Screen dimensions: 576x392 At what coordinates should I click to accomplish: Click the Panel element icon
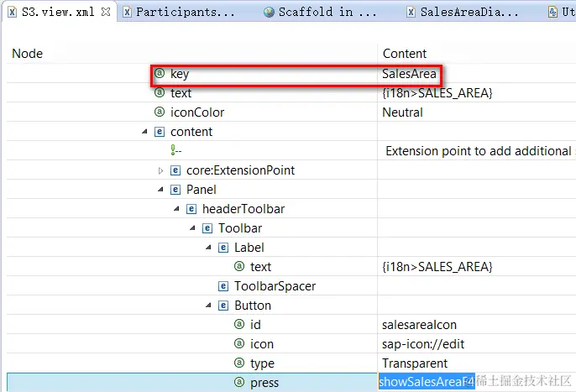tap(175, 190)
